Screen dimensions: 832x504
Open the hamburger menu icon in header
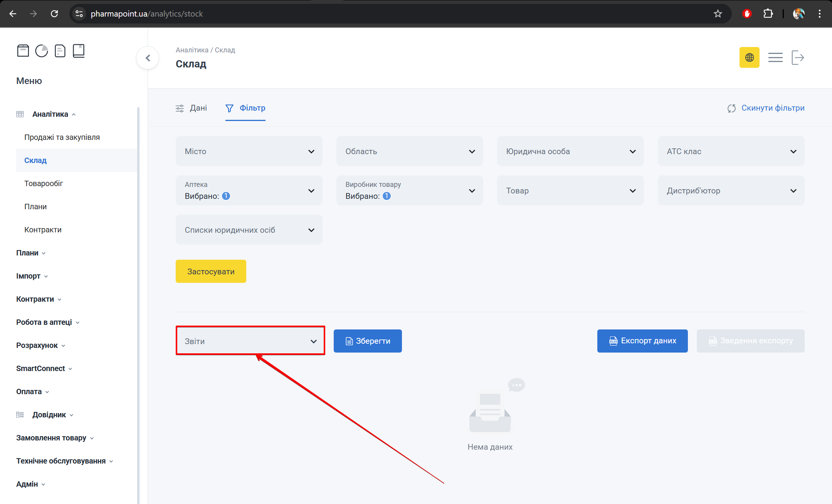pos(775,57)
